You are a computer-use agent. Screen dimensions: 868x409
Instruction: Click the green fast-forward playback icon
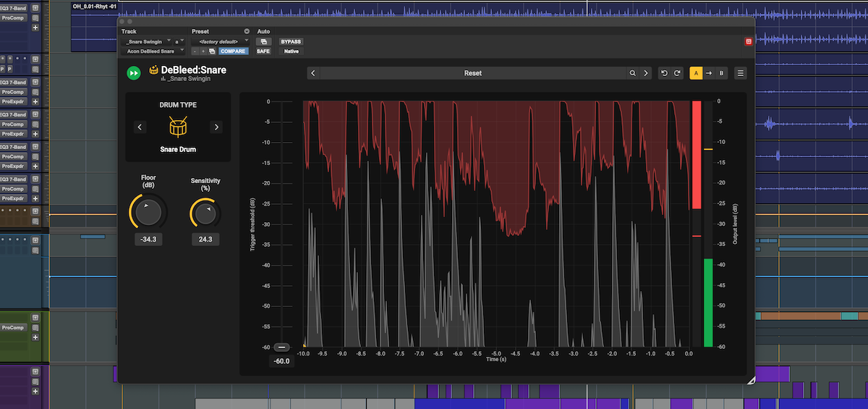point(133,73)
